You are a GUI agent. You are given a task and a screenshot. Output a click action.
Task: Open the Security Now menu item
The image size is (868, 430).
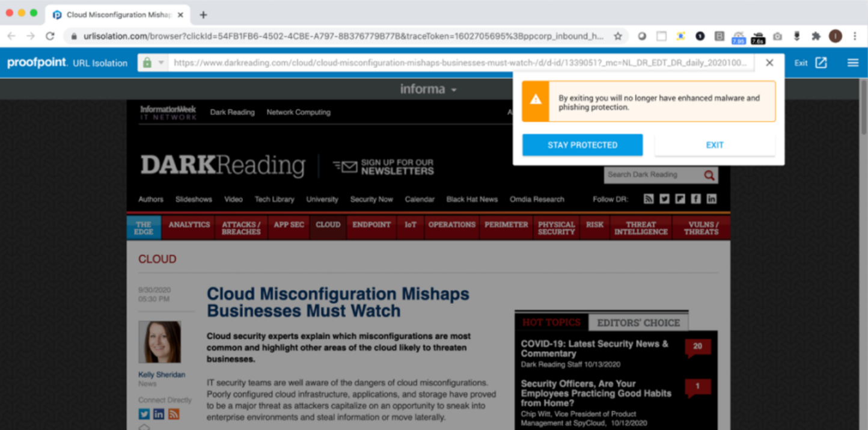371,199
